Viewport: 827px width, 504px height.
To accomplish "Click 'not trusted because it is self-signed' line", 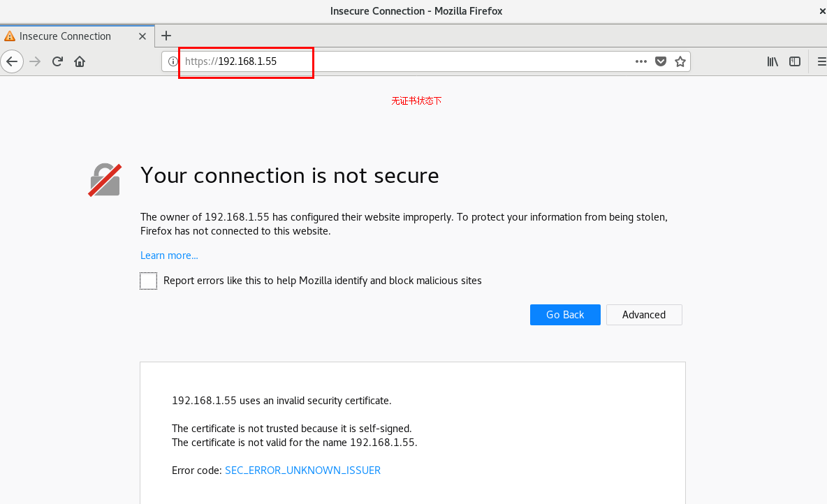I will point(292,429).
